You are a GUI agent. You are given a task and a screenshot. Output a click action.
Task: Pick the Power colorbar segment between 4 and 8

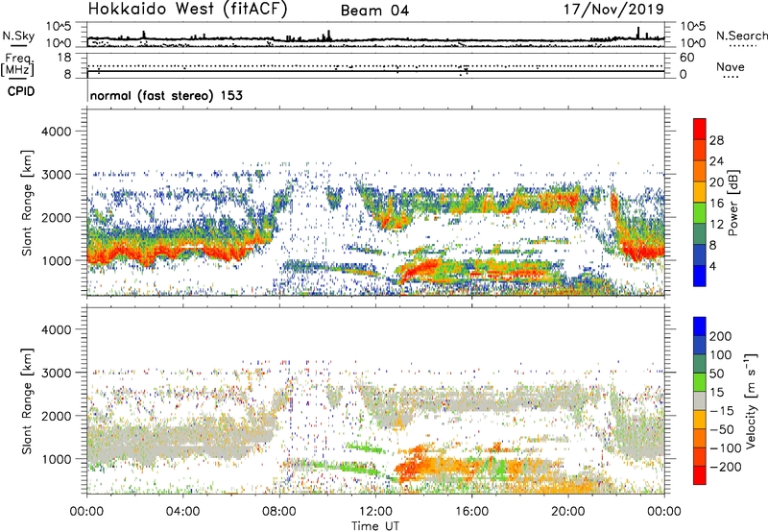coord(700,254)
